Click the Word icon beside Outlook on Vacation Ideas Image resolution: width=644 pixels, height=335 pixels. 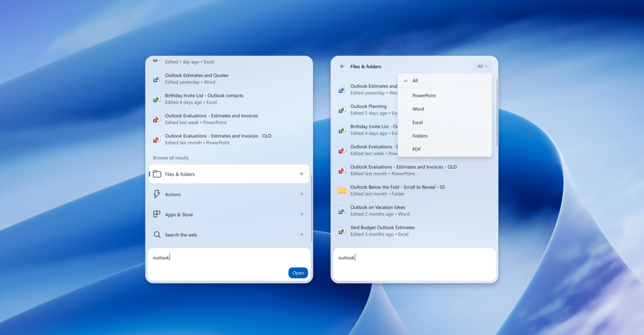click(342, 210)
